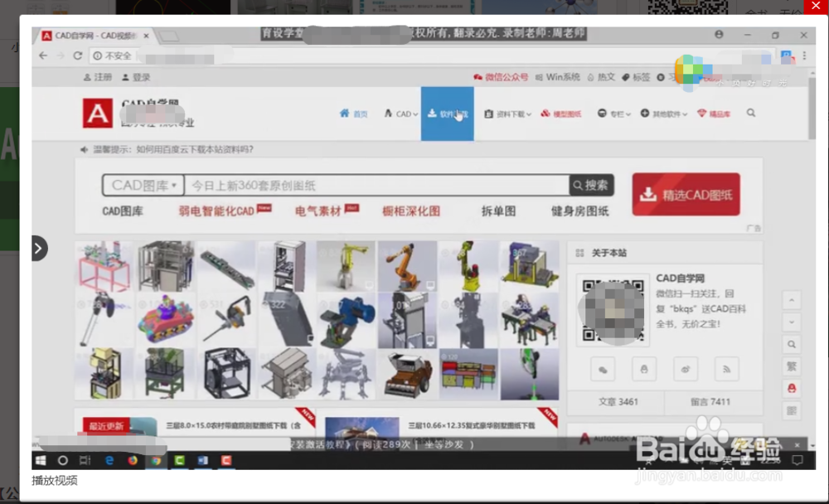829x504 pixels.
Task: Click the 登录 login link
Action: (x=136, y=77)
